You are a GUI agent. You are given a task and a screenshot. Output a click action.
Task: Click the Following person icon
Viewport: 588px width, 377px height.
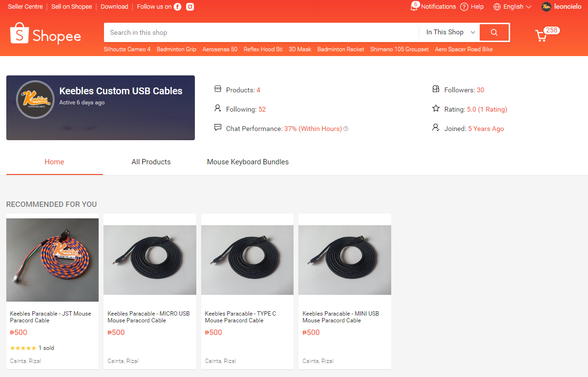[x=218, y=108]
